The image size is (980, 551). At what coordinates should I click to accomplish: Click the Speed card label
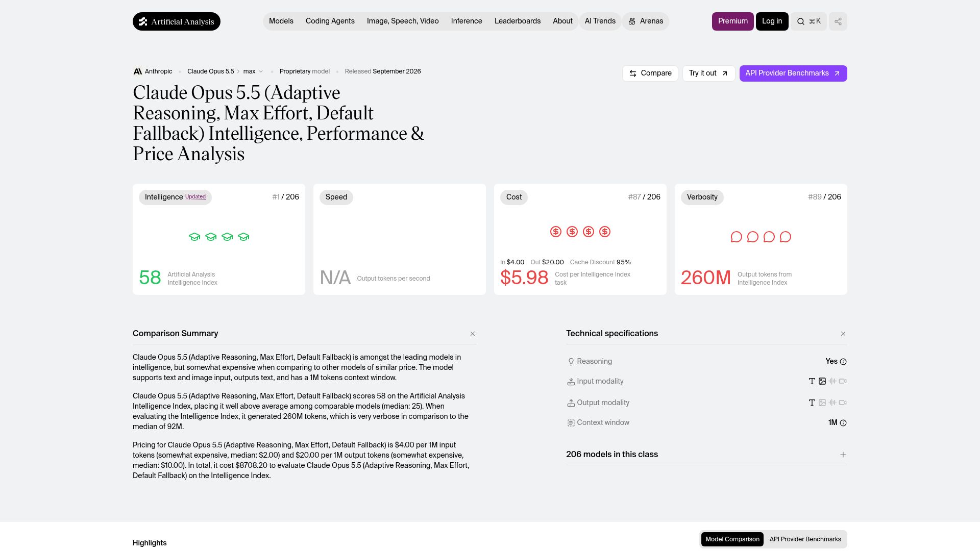point(336,197)
